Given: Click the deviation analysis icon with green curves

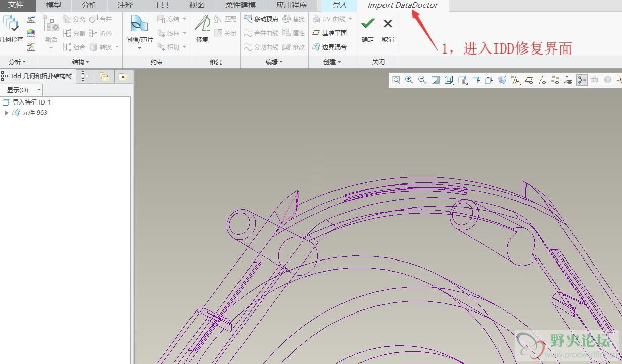Looking at the screenshot, I should (31, 47).
